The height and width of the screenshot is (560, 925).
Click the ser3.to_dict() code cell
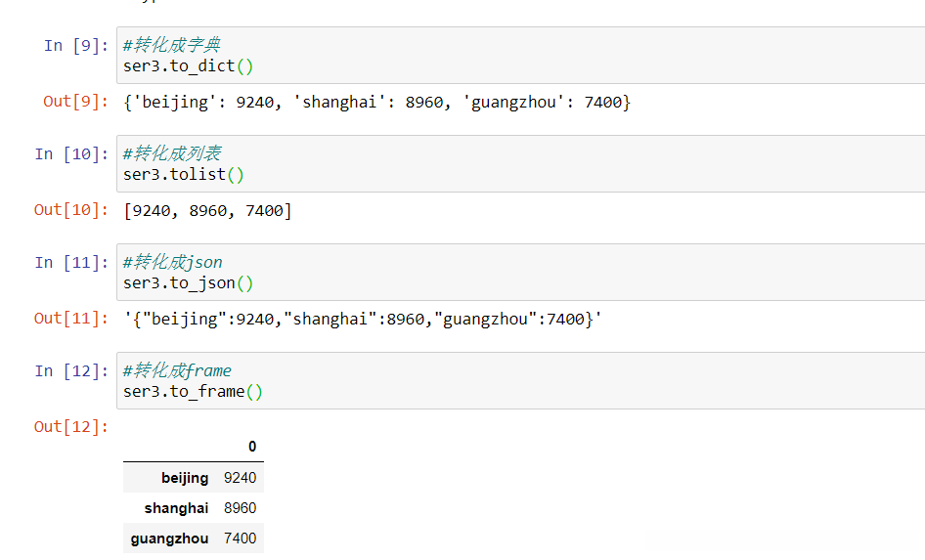(x=518, y=56)
